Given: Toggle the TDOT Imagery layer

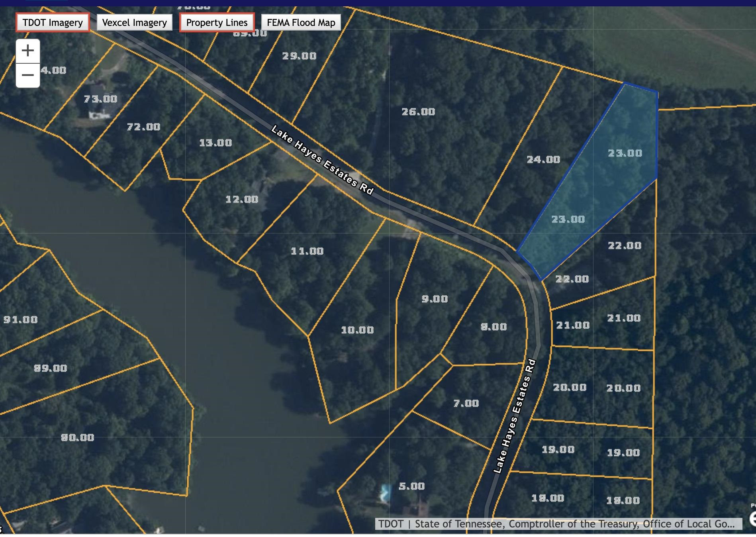Looking at the screenshot, I should tap(53, 23).
